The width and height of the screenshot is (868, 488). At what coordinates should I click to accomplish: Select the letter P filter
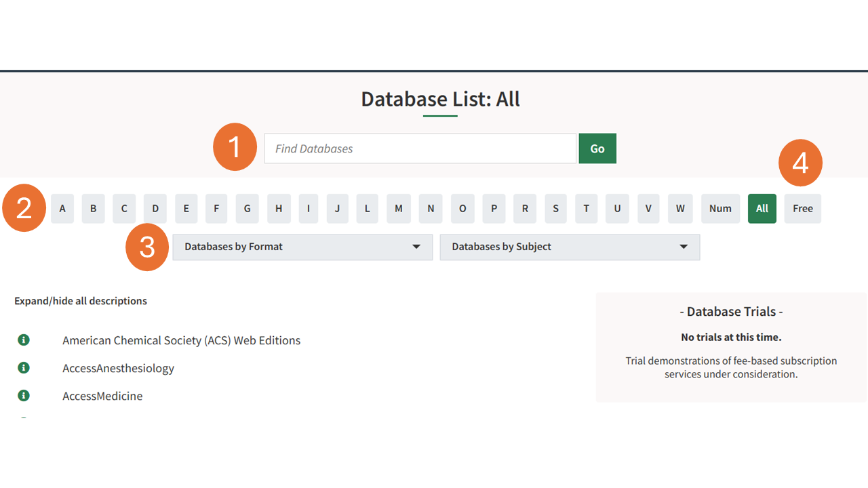pyautogui.click(x=494, y=209)
